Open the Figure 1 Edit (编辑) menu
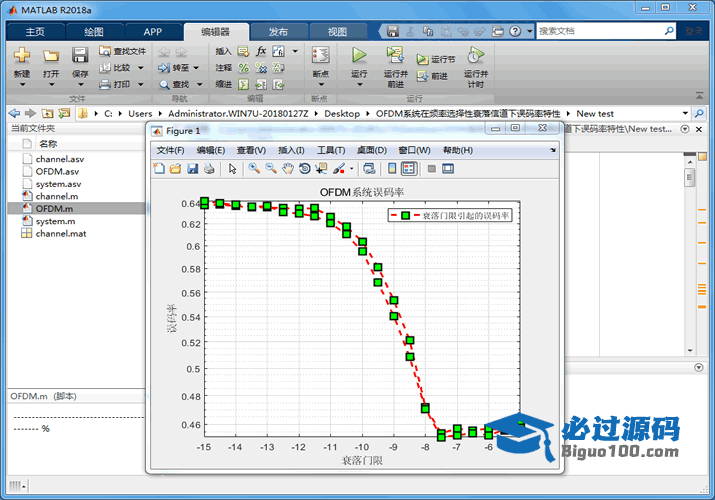This screenshot has width=715, height=500. tap(211, 150)
